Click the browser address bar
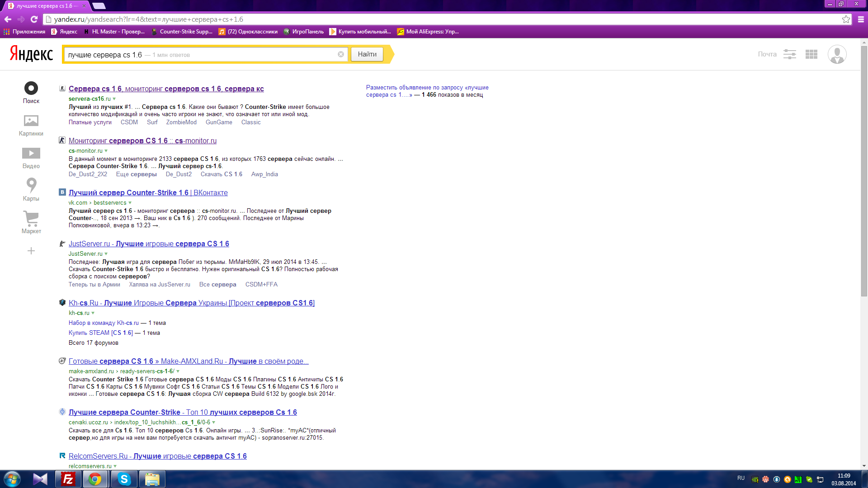Viewport: 868px width, 488px height. point(443,19)
